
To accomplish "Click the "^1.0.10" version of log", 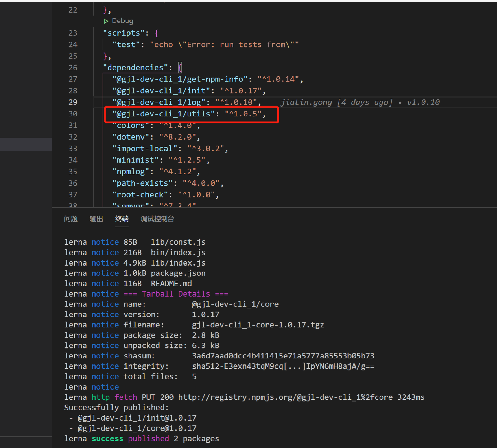I will (236, 102).
